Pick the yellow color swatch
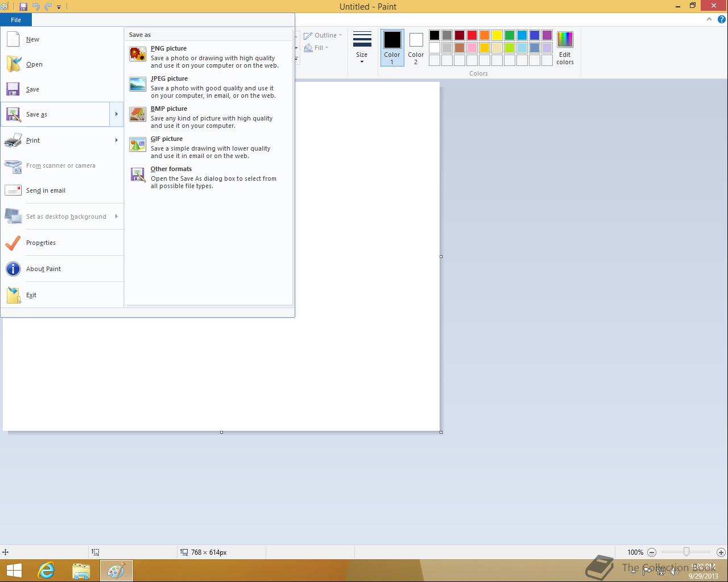Screen dimensions: 728x582 497,35
